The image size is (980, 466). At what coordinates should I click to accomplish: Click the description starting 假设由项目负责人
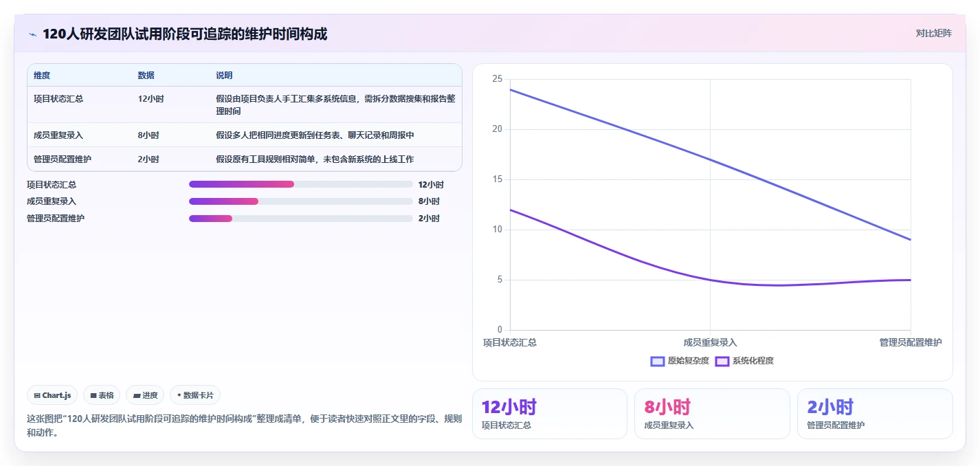pyautogui.click(x=335, y=104)
